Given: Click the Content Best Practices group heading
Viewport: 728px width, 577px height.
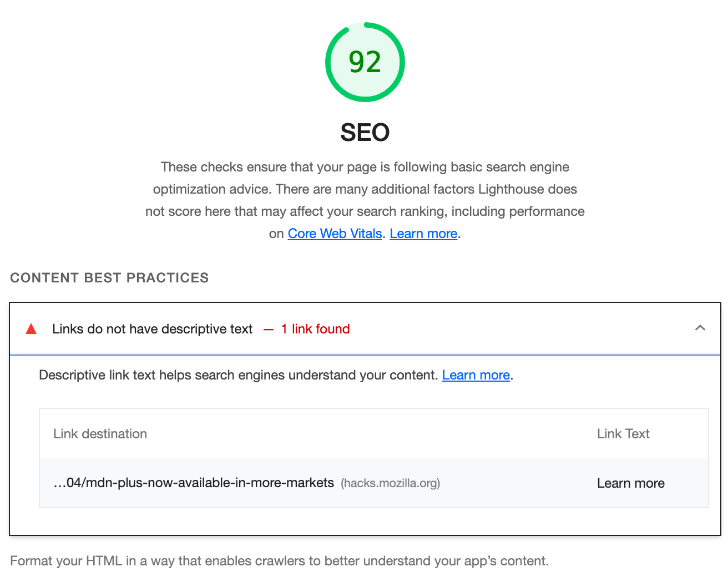Looking at the screenshot, I should point(109,278).
